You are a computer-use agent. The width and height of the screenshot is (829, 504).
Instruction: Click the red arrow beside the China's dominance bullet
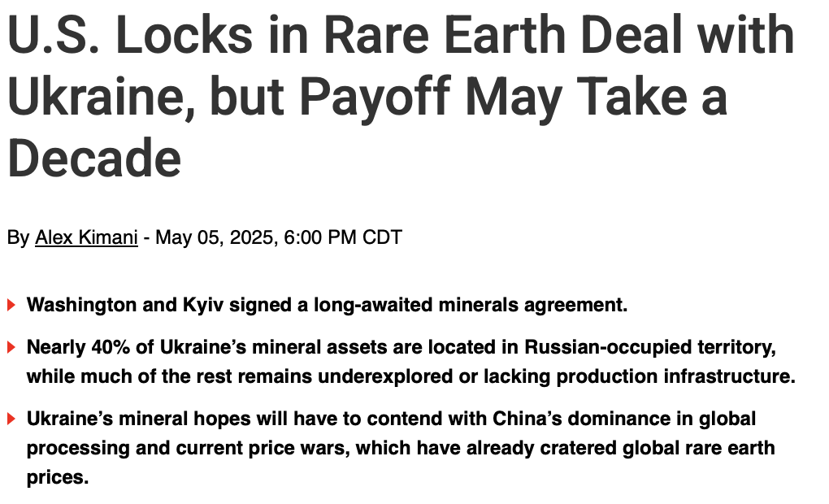[x=11, y=419]
